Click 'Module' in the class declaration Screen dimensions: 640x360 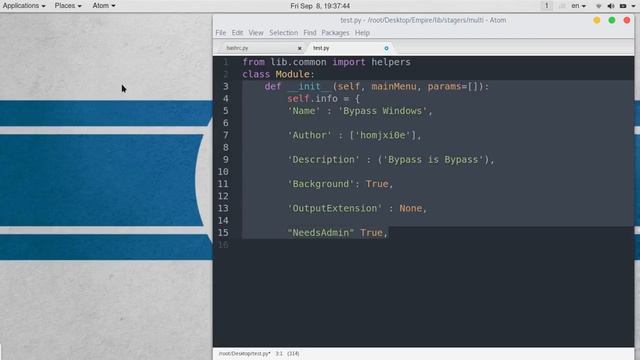click(292, 74)
